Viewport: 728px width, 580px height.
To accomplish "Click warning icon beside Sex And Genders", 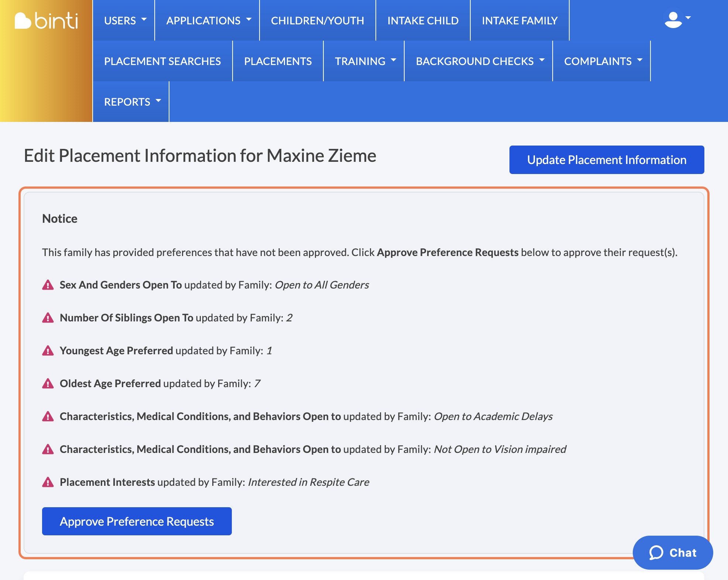I will [48, 285].
